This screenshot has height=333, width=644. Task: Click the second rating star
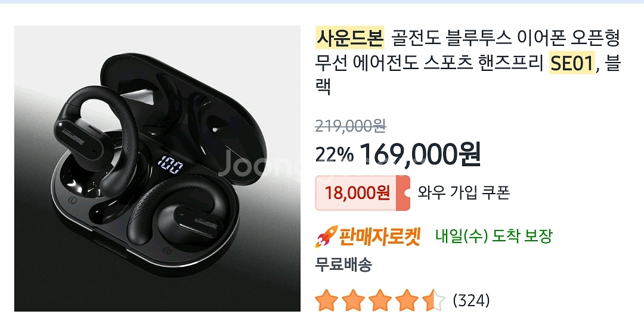pos(353,300)
